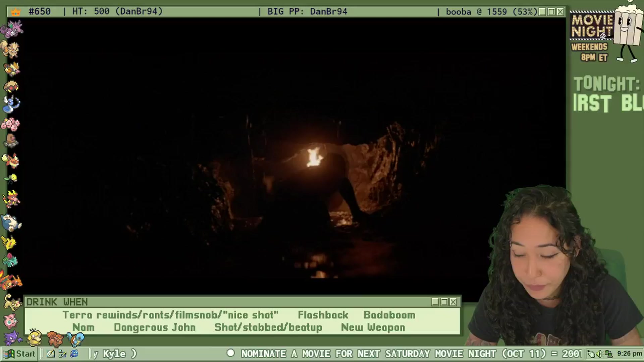Minimize the DRINK WHEN window
The height and width of the screenshot is (362, 644).
click(x=435, y=302)
